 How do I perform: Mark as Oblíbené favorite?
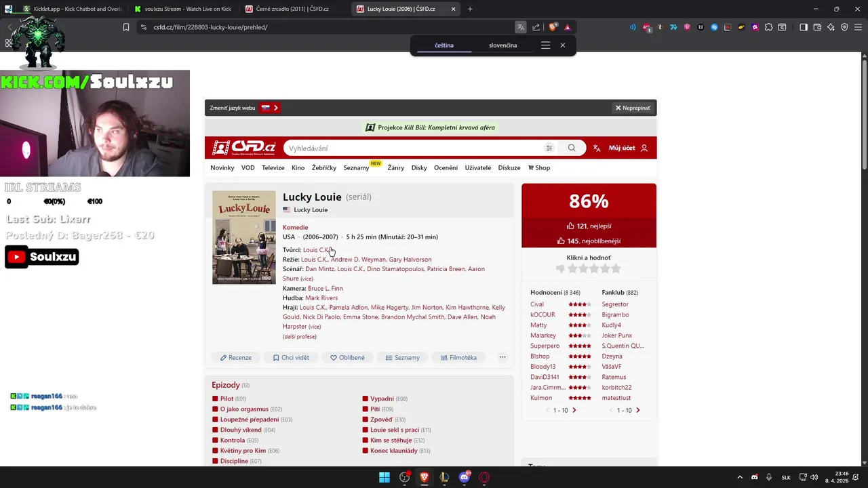347,357
